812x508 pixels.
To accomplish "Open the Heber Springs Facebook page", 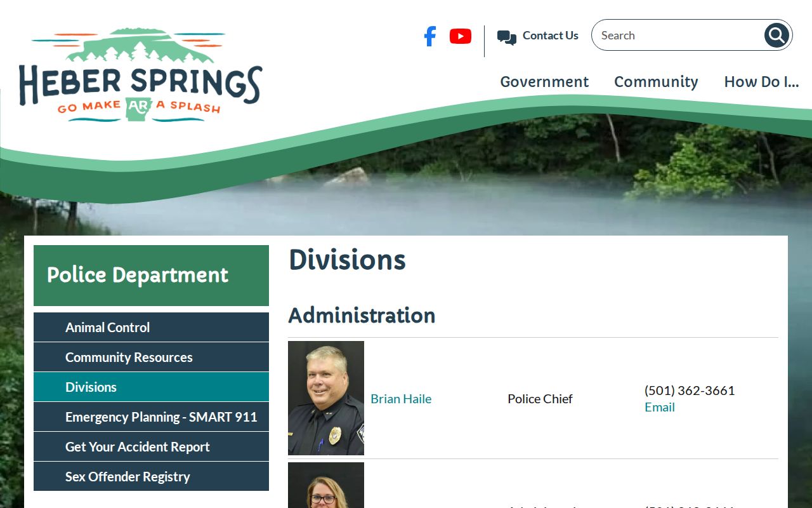I will point(430,36).
